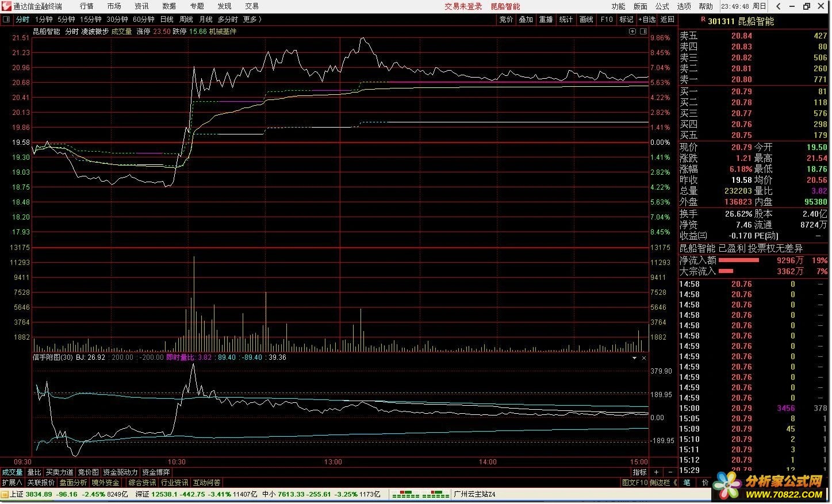Click the small square icon left of 分时
This screenshot has width=832, height=504.
pos(6,20)
